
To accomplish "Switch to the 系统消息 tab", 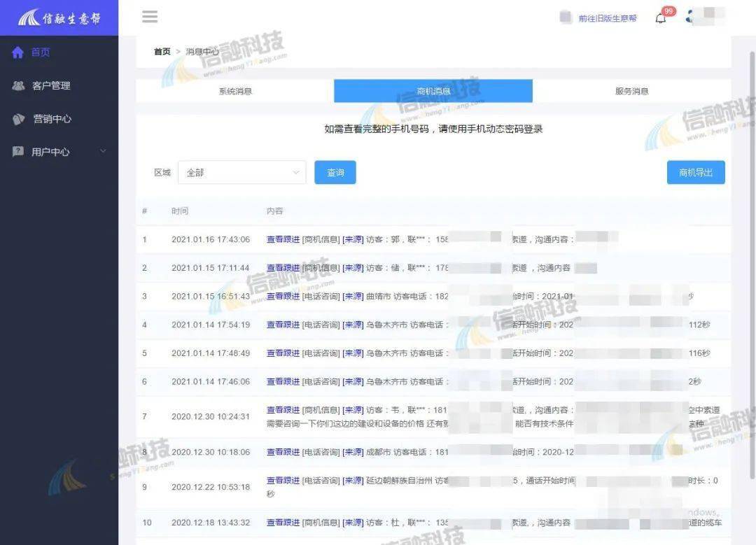I will point(235,91).
